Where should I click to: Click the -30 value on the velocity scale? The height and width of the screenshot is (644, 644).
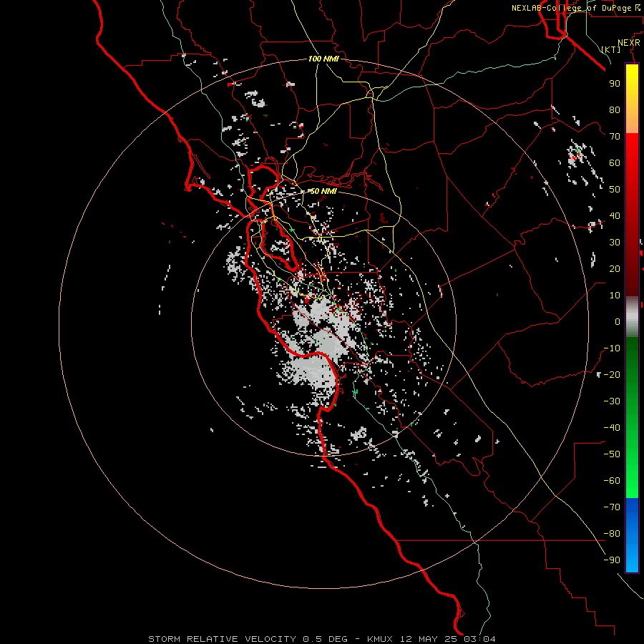coord(612,401)
